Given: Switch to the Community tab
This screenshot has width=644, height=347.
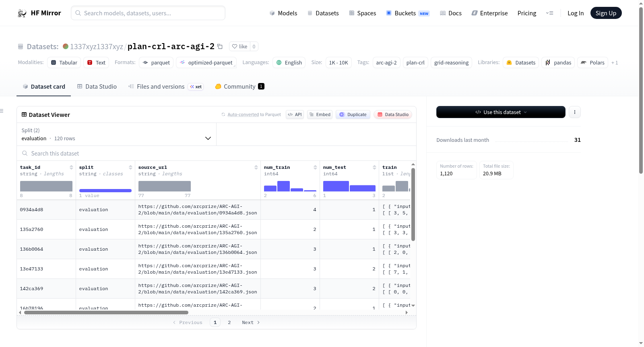Looking at the screenshot, I should 239,86.
